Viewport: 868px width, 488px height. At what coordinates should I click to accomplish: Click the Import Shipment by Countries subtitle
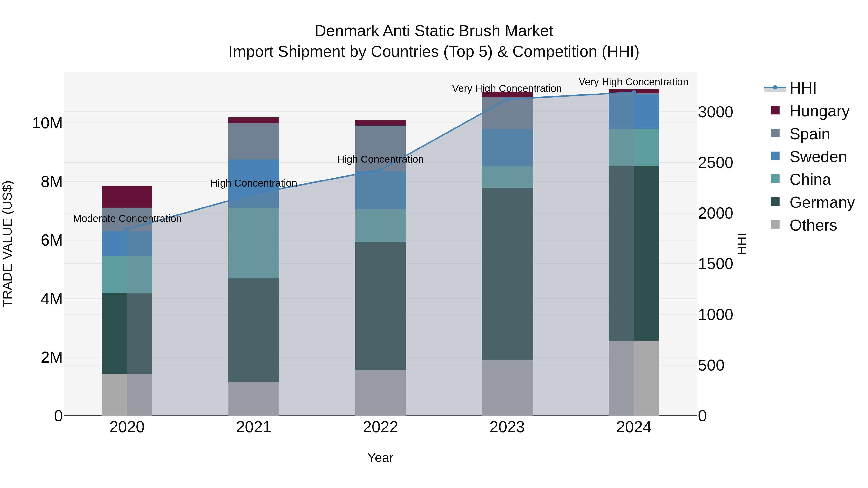434,52
